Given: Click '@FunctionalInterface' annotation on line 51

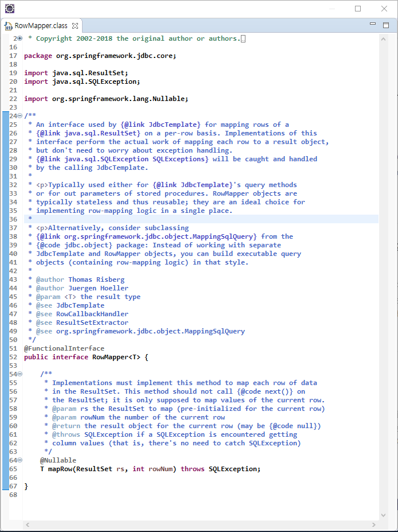Looking at the screenshot, I should tap(64, 348).
